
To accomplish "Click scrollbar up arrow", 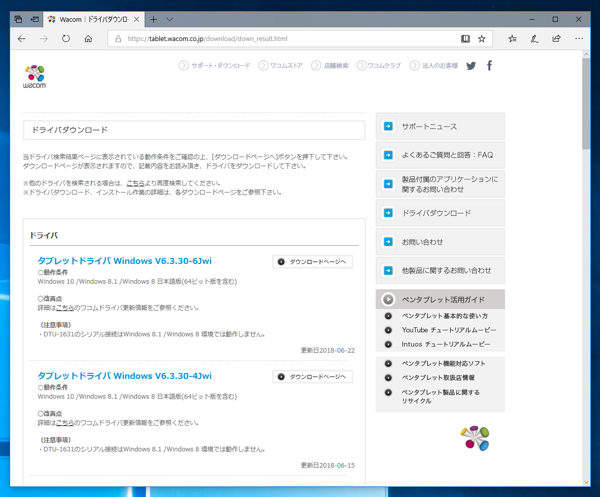I will [586, 54].
